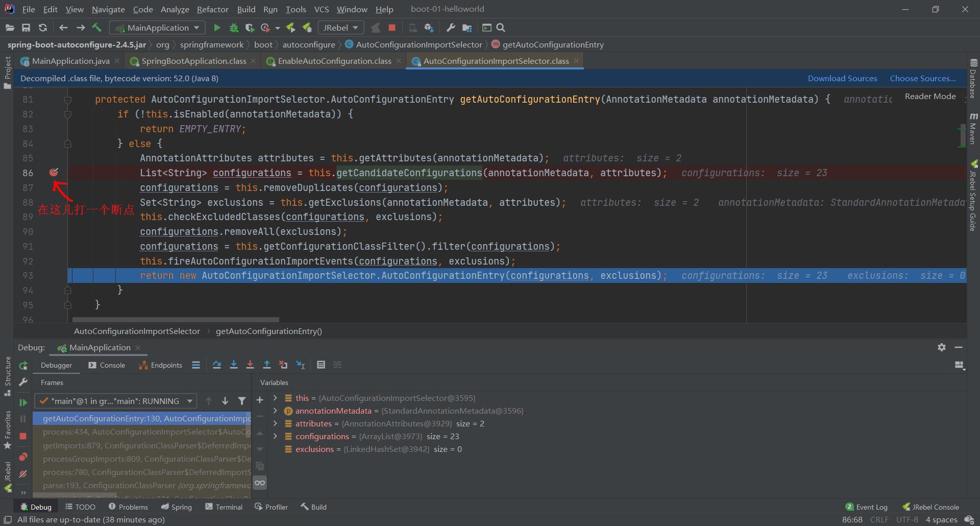Click Download Sources link

(842, 78)
